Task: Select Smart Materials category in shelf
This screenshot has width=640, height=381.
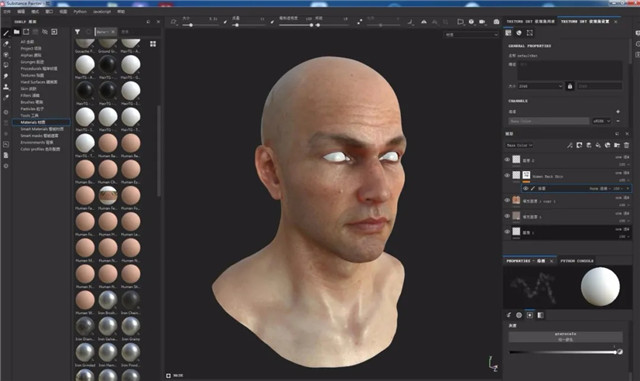Action: pyautogui.click(x=40, y=129)
